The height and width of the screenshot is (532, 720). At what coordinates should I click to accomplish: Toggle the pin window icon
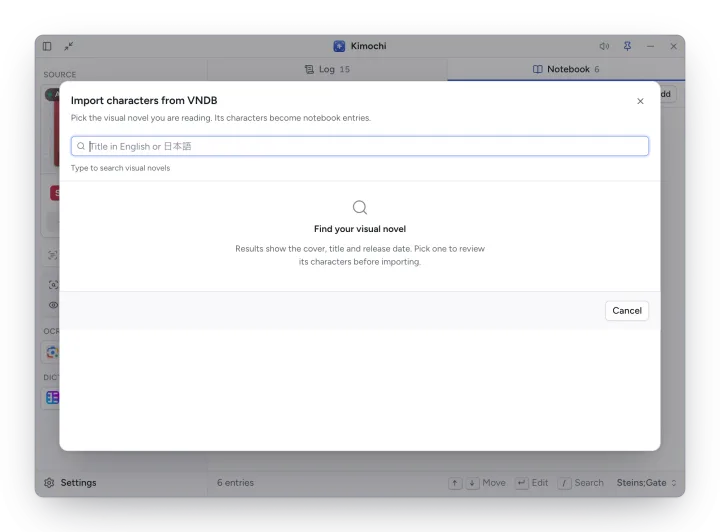(627, 46)
